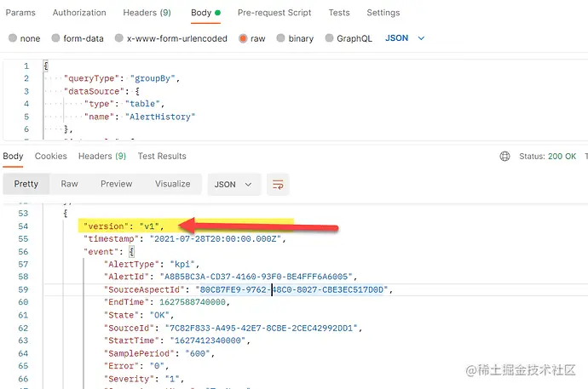This screenshot has width=588, height=389.
Task: Select the raw body radio option
Action: pyautogui.click(x=243, y=38)
